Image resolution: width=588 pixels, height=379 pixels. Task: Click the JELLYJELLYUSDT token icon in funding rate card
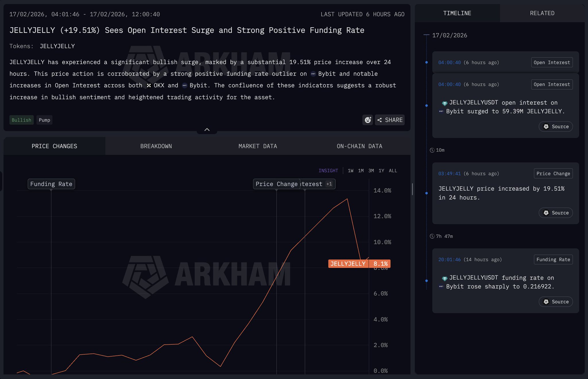(444, 278)
